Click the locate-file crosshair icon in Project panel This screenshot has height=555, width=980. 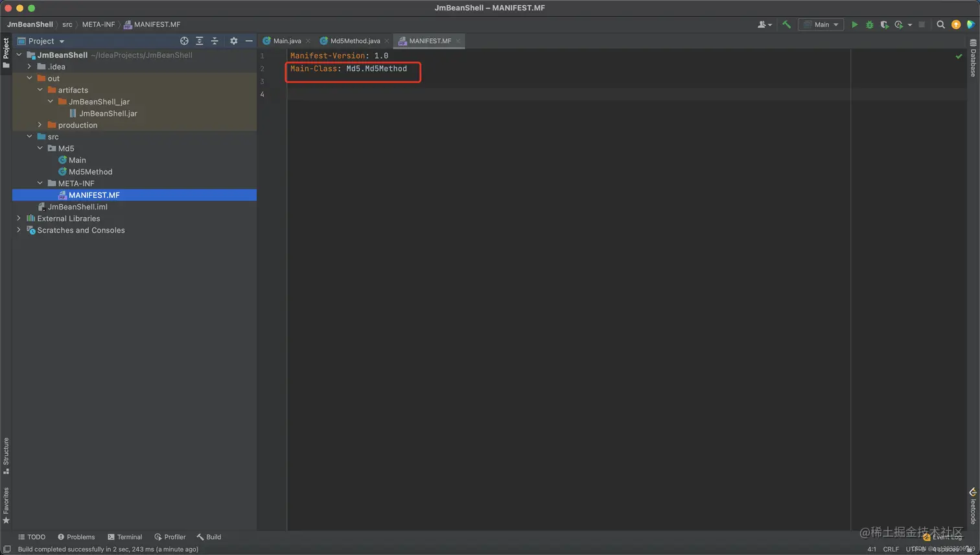(x=184, y=41)
